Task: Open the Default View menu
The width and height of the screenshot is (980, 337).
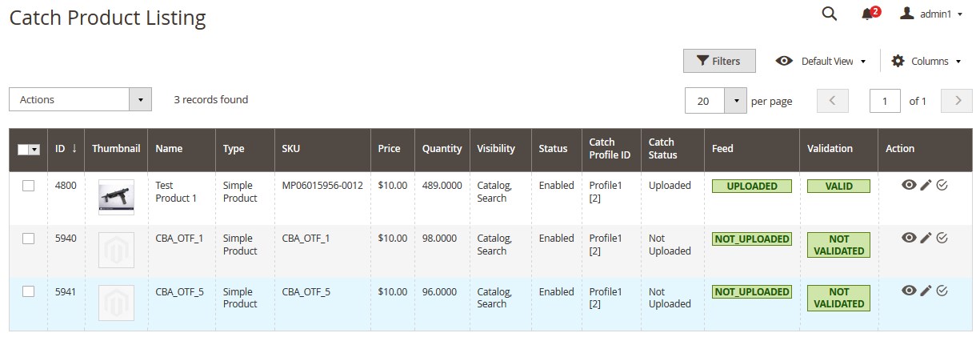Action: click(x=821, y=61)
